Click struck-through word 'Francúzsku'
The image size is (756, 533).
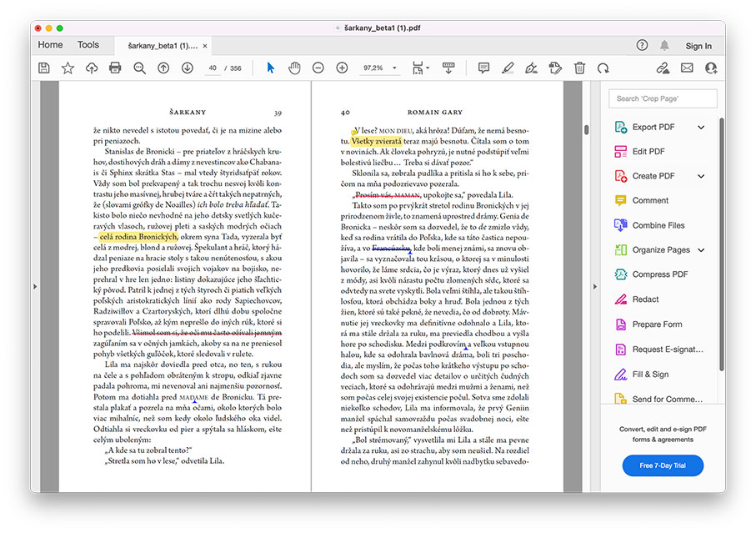[391, 248]
